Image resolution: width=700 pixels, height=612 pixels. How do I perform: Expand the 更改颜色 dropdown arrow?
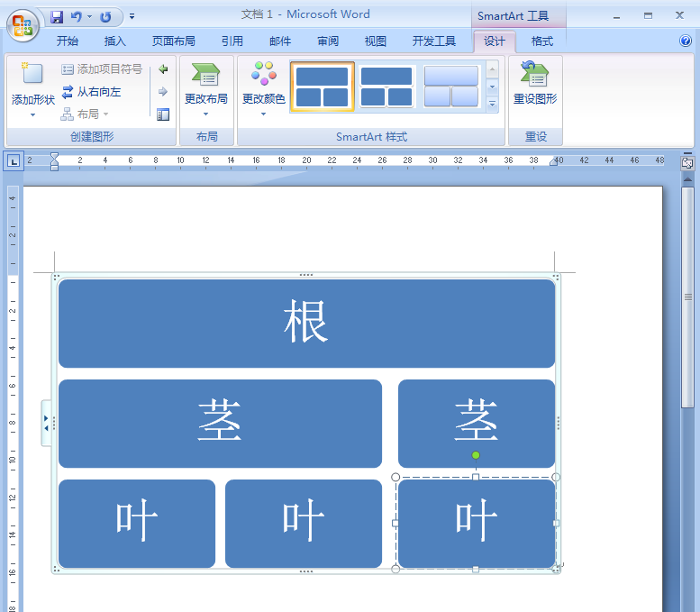pos(263,114)
